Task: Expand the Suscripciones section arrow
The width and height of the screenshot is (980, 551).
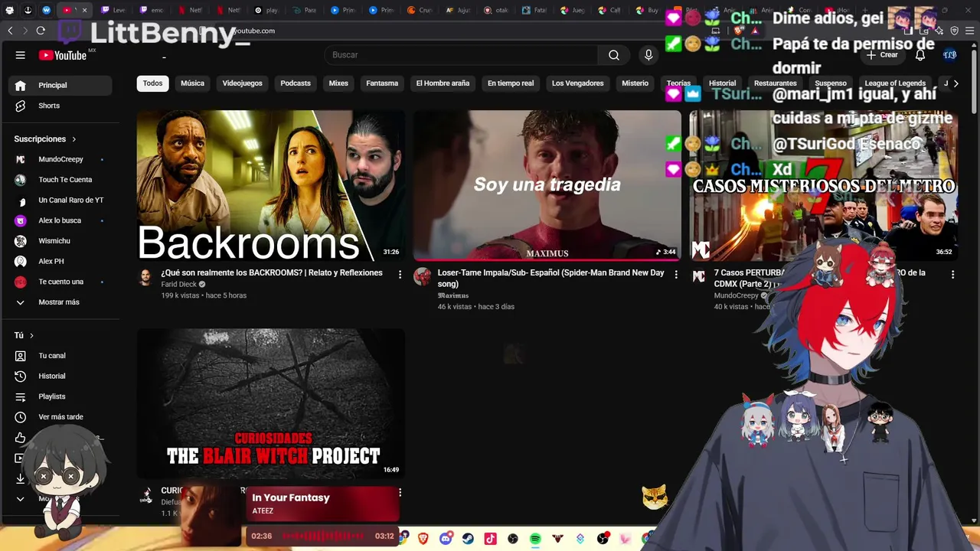Action: [x=74, y=139]
